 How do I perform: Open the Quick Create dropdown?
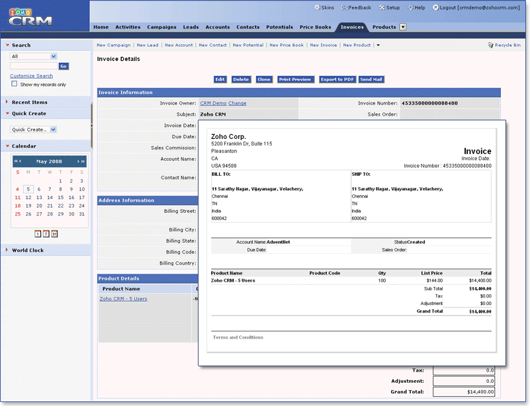point(34,130)
